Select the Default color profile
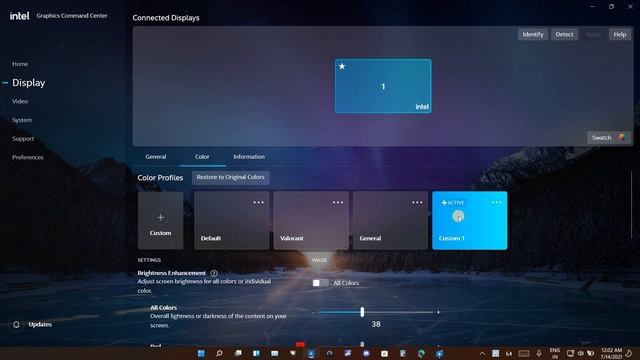This screenshot has height=360, width=640. pyautogui.click(x=231, y=220)
